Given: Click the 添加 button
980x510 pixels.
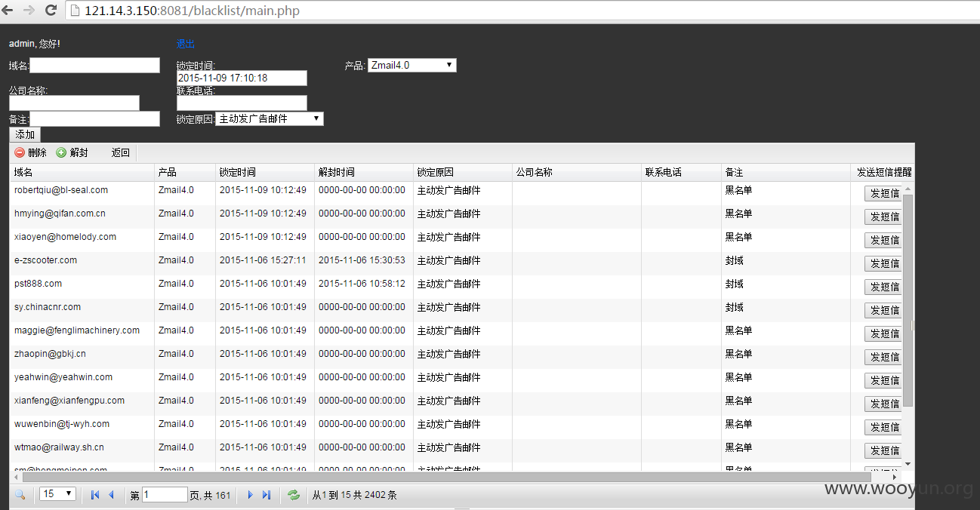Looking at the screenshot, I should [x=25, y=135].
